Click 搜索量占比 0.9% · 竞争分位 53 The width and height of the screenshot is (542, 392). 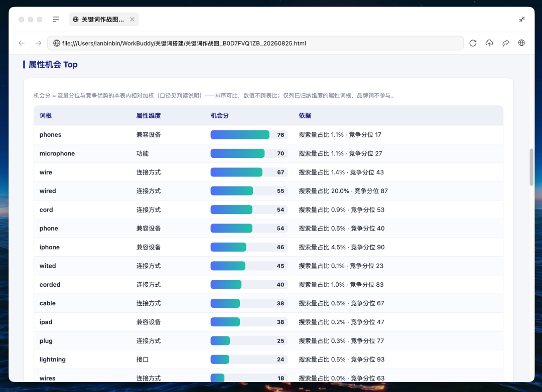tap(342, 210)
